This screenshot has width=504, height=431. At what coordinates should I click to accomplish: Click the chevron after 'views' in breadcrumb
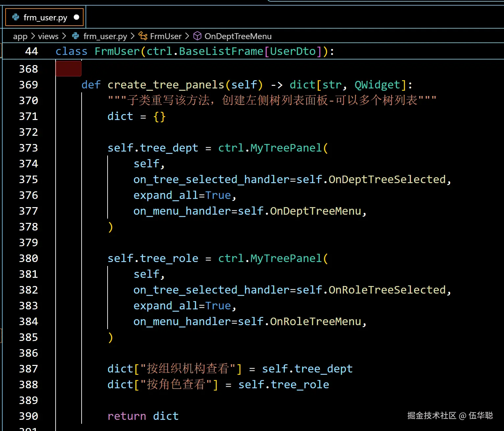click(64, 36)
